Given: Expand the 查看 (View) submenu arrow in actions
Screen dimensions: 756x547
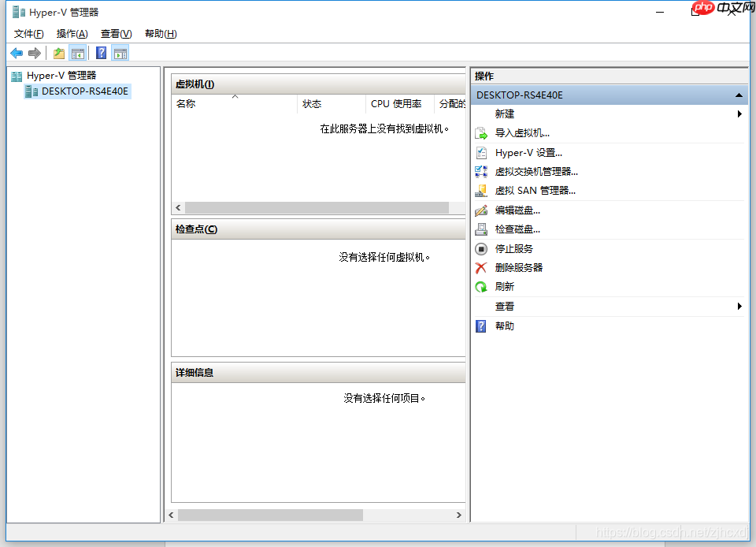Looking at the screenshot, I should (x=739, y=307).
